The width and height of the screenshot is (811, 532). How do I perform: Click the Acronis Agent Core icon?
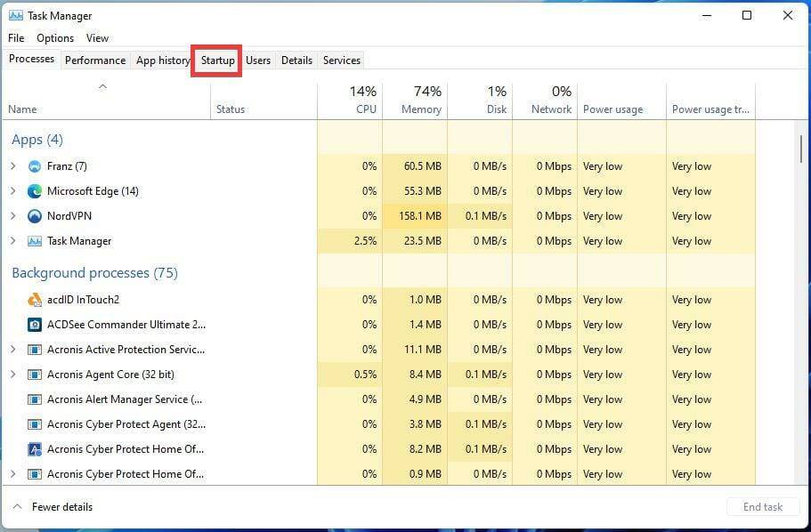tap(34, 375)
